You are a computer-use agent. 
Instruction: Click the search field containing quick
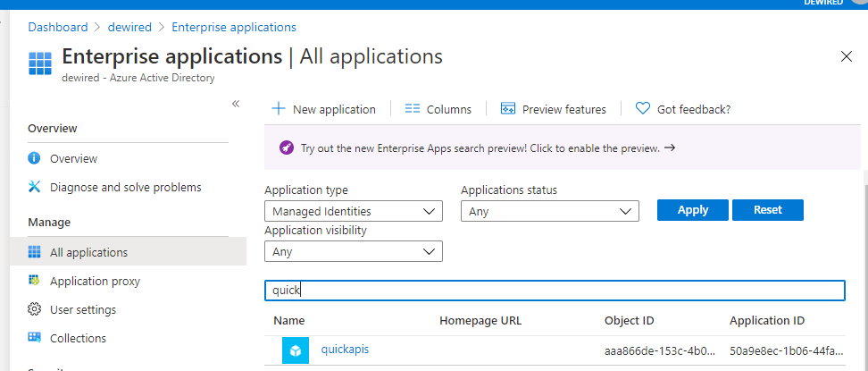554,291
